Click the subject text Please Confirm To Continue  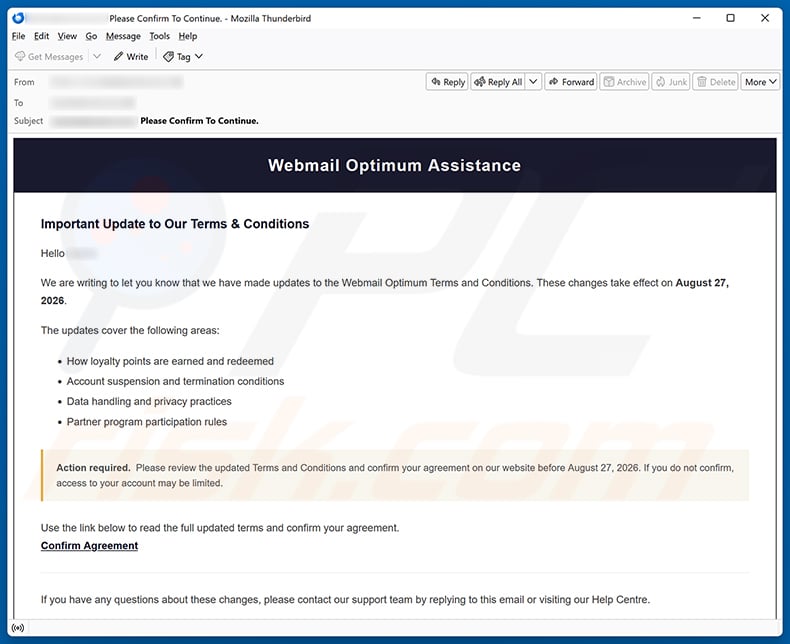[x=200, y=121]
